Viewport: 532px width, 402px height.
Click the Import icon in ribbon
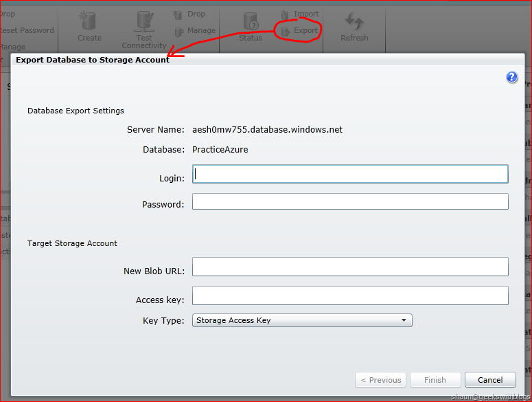pos(285,14)
